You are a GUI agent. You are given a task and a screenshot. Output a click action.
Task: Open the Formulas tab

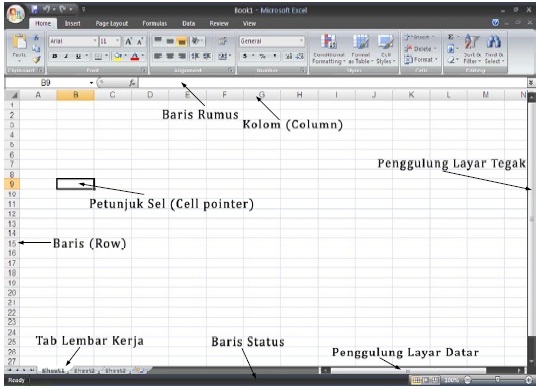coord(154,24)
